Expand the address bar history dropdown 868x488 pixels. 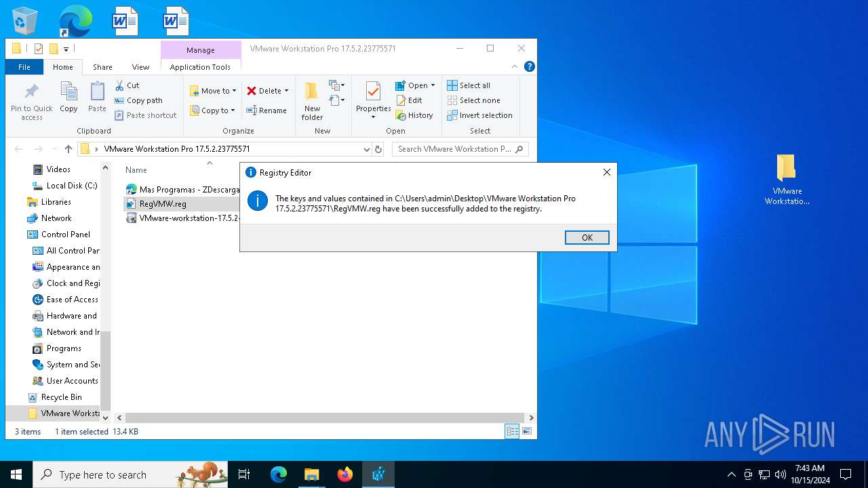(366, 149)
